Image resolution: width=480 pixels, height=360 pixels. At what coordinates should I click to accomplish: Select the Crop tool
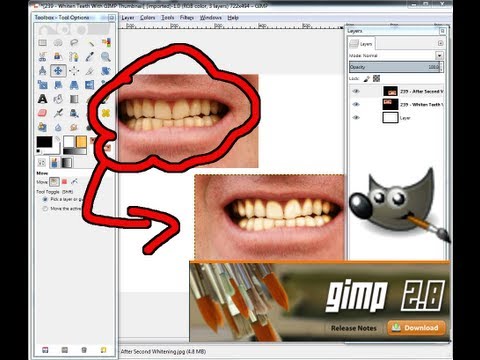tap(90, 71)
